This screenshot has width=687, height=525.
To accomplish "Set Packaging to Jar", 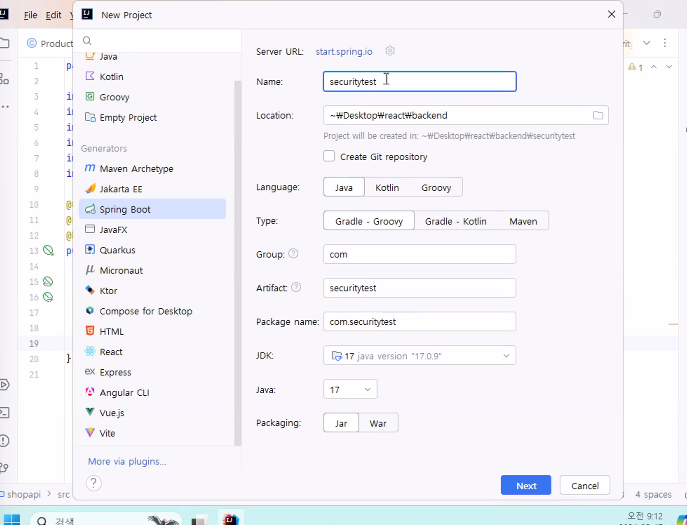I will [341, 423].
